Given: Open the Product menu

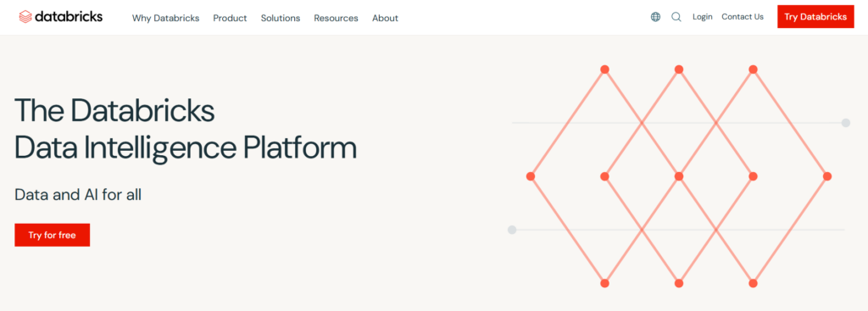Looking at the screenshot, I should click(x=230, y=18).
